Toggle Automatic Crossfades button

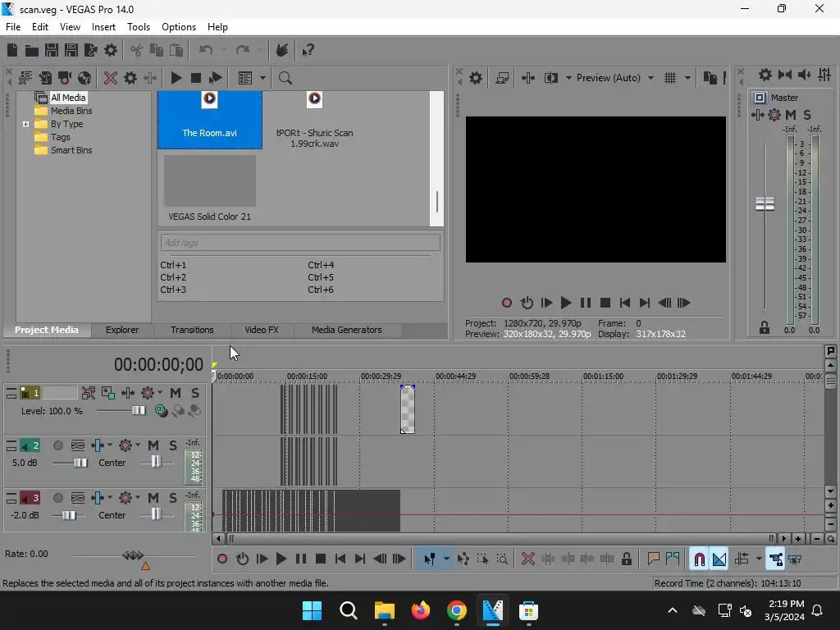tap(719, 559)
